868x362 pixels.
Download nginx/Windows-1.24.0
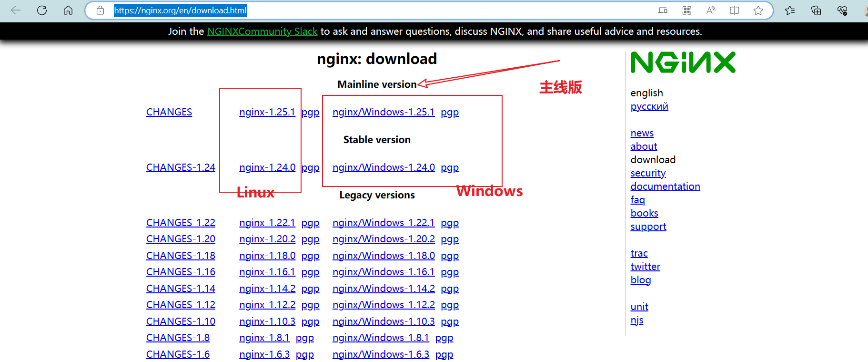[x=384, y=167]
